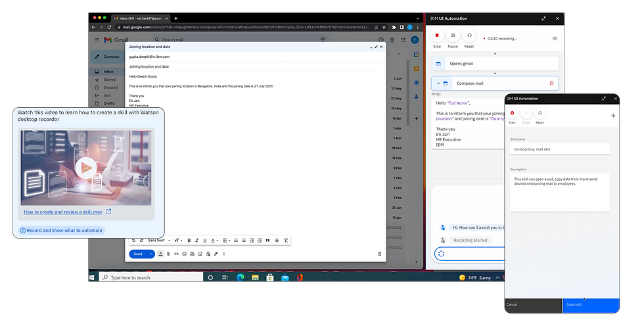
Task: Open the external link icon beside skill.mov
Action: point(108,212)
